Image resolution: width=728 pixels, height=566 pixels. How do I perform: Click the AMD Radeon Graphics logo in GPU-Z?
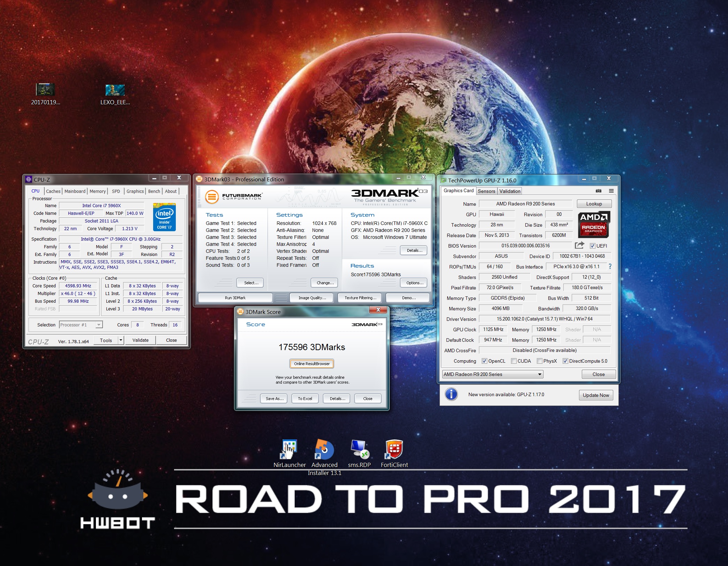(594, 224)
